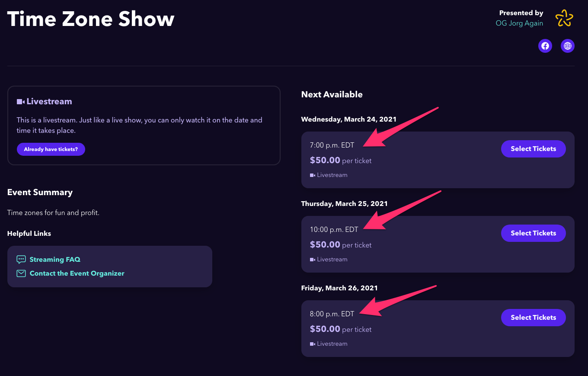Click the Next Available heading
588x376 pixels.
click(x=332, y=94)
